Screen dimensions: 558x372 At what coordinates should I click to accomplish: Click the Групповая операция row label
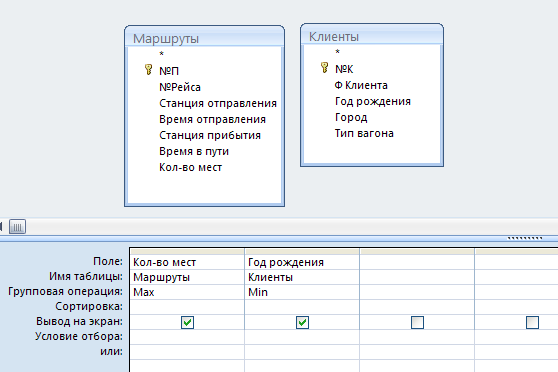click(x=65, y=291)
